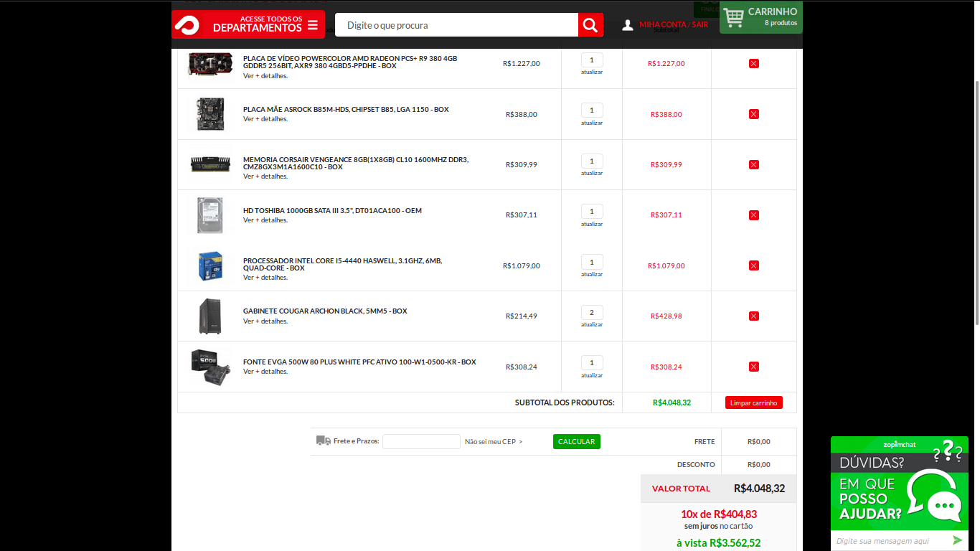980x551 pixels.
Task: Click quantity field for Corsair Vengeance memory
Action: tap(592, 161)
